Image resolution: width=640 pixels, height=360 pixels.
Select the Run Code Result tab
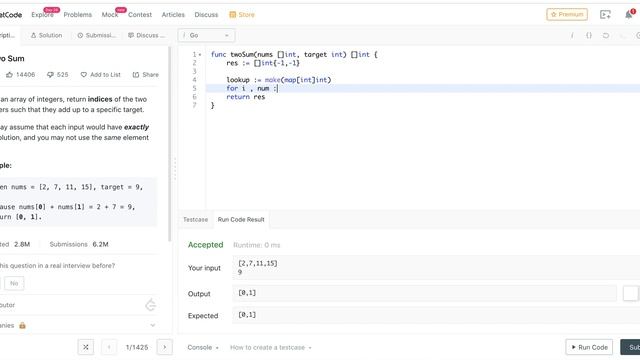point(241,220)
